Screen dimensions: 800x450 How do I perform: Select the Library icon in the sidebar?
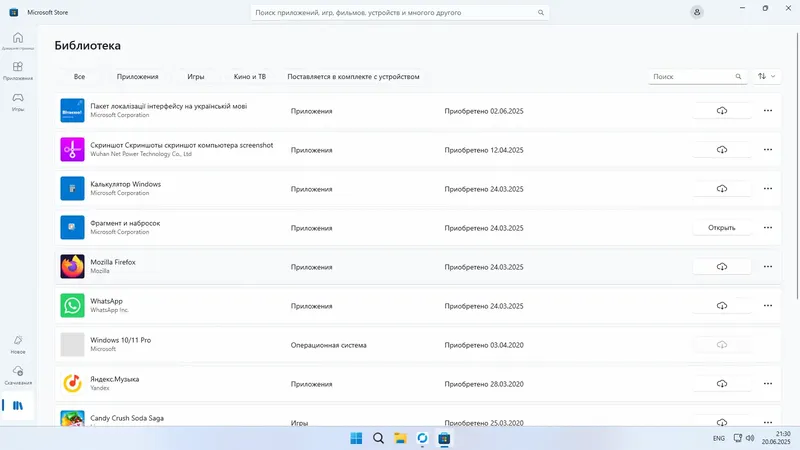18,406
